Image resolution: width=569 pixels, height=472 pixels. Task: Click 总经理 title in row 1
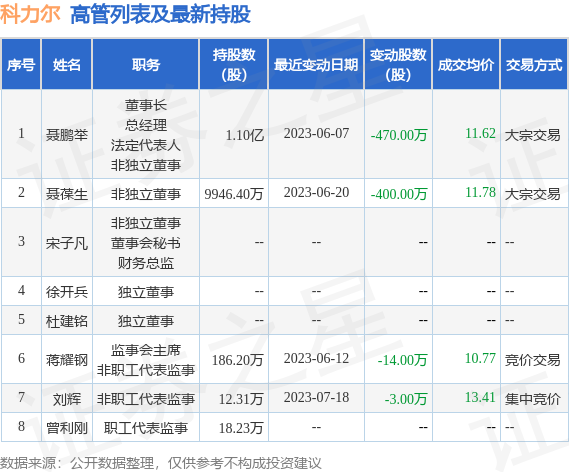click(146, 125)
